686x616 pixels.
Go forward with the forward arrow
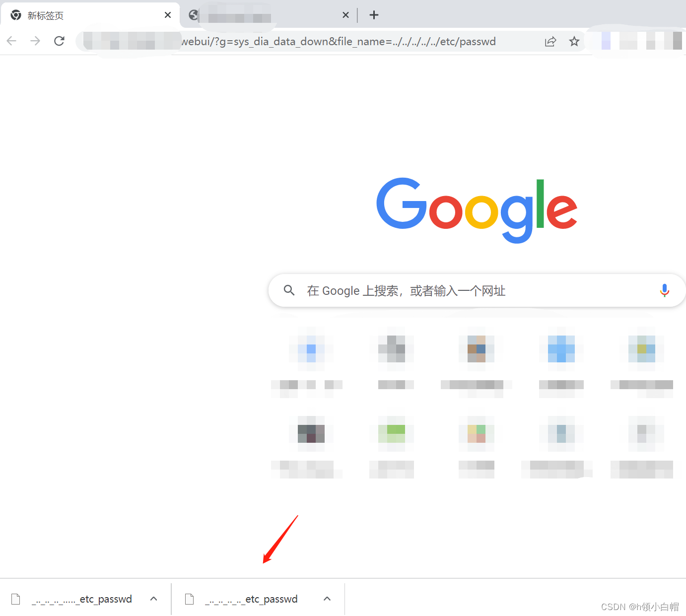(35, 41)
